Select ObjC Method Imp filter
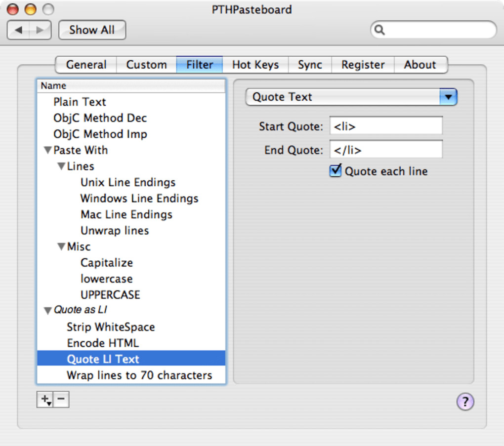Screen dimensions: 504x446 [131, 134]
